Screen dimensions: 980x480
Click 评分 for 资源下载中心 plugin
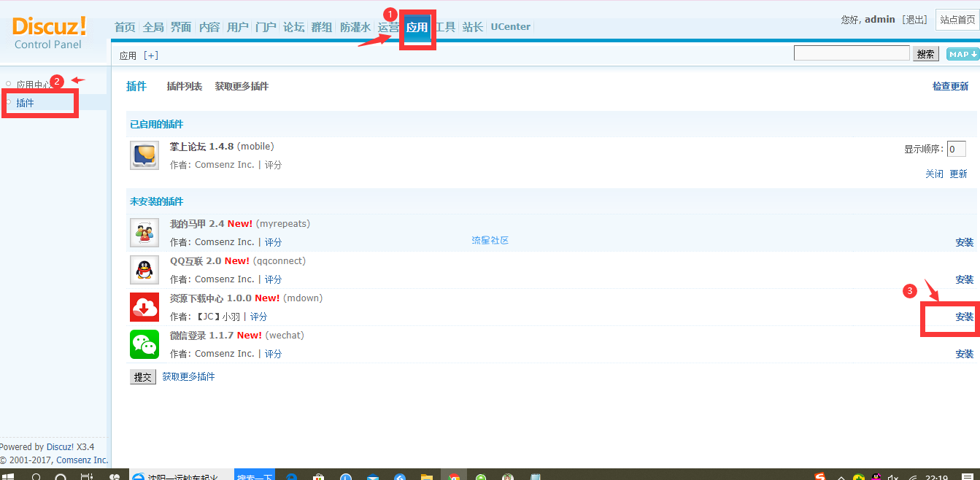click(258, 317)
